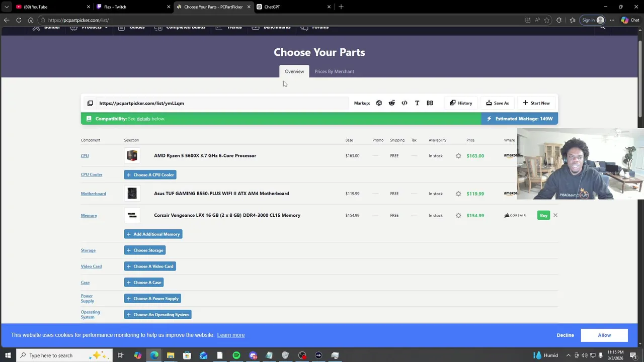This screenshot has width=644, height=362.
Task: Open gear settings for the Ryzen 5 5600X row
Action: [x=458, y=156]
